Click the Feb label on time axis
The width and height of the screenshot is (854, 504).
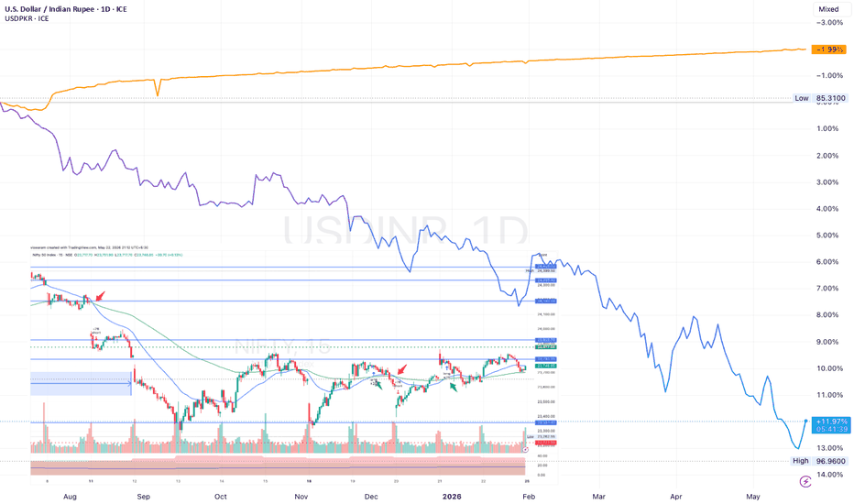[x=529, y=497]
